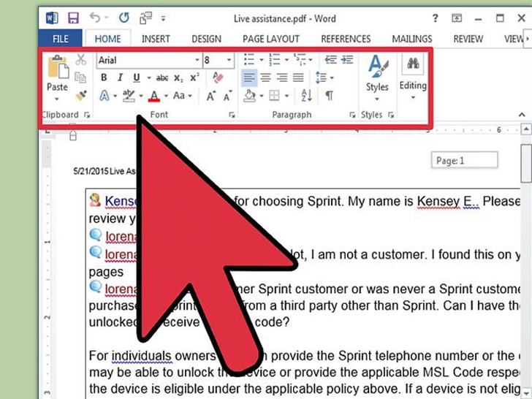
Task: Switch to the DESIGN tab
Action: [206, 39]
